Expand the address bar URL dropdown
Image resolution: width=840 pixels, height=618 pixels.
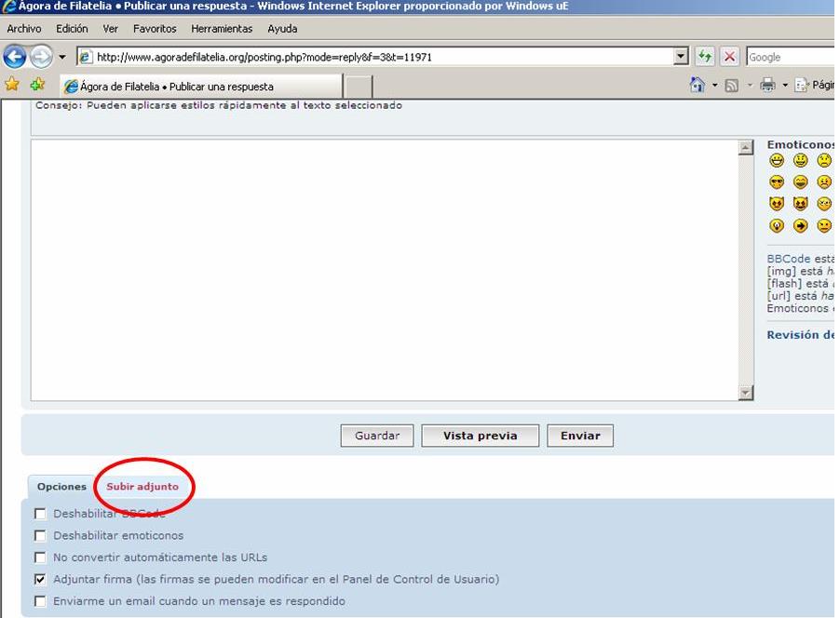tap(681, 57)
